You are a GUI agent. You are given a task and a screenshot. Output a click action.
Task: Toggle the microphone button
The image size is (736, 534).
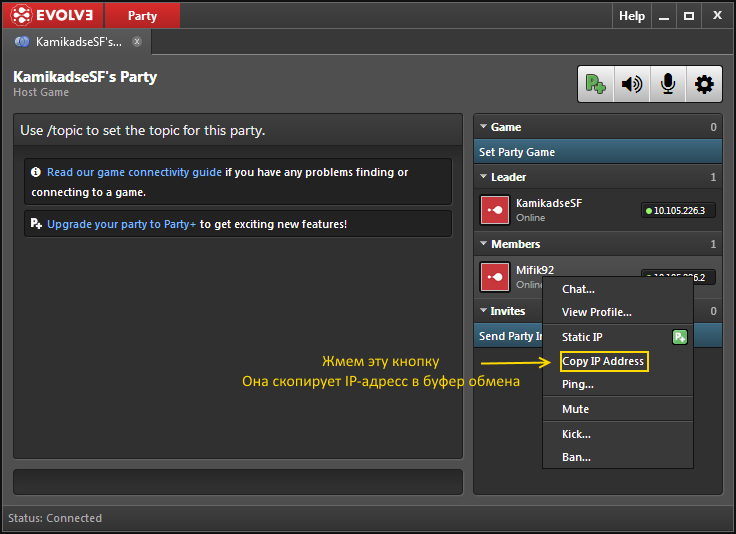coord(668,84)
